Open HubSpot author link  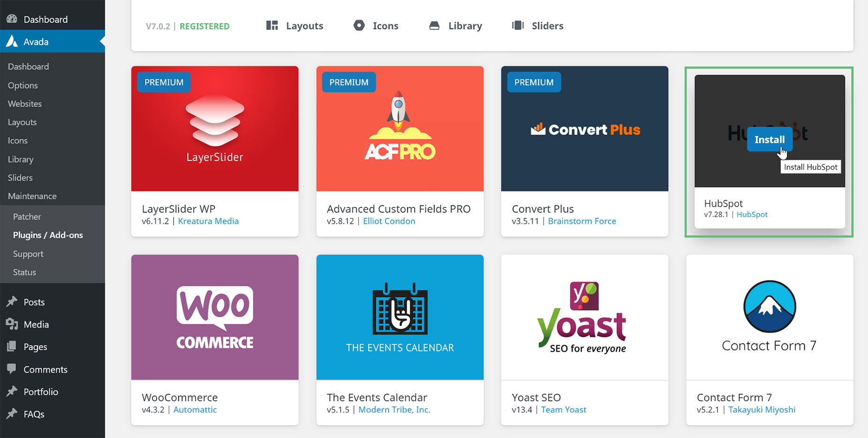[752, 214]
